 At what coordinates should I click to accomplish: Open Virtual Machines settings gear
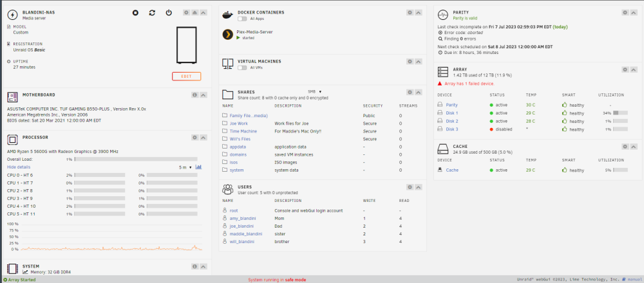[410, 62]
